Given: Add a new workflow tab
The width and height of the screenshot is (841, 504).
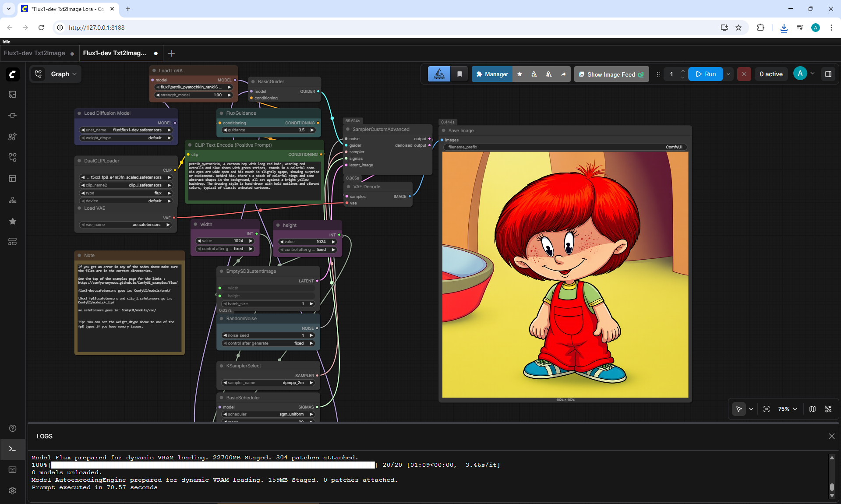Looking at the screenshot, I should (x=172, y=53).
